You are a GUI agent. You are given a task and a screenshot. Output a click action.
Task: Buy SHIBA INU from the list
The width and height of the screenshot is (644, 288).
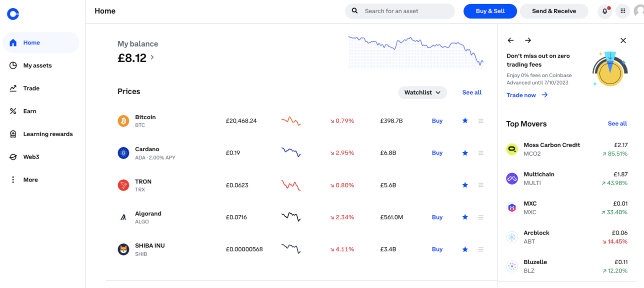click(437, 249)
